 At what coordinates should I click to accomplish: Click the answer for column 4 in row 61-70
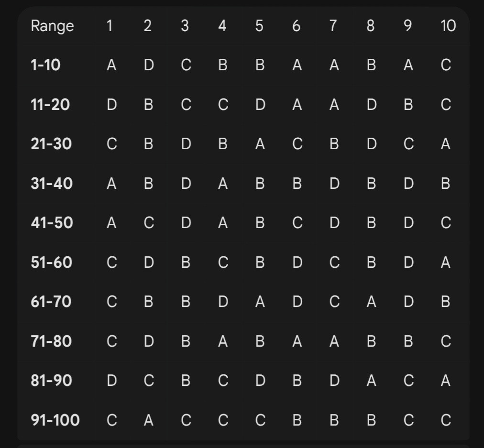pos(223,302)
